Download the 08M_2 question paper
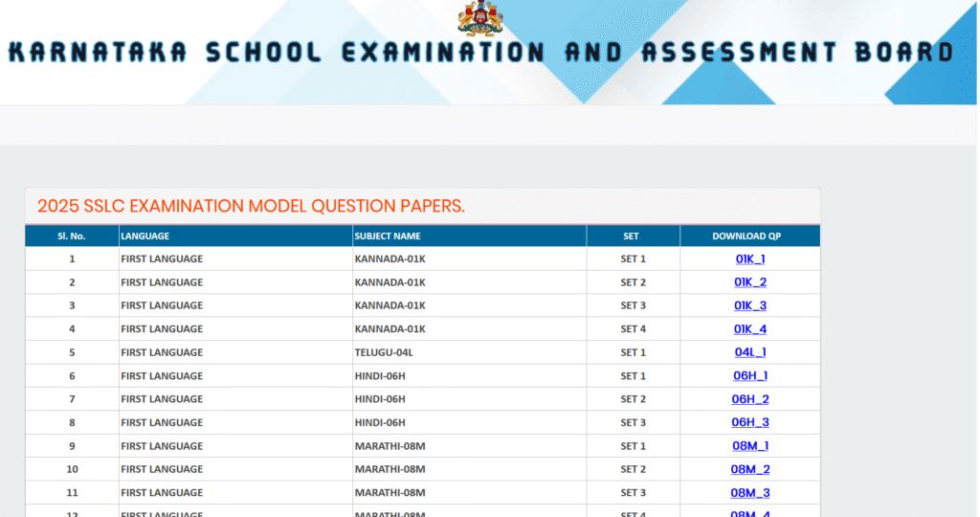The image size is (980, 517). pos(750,469)
